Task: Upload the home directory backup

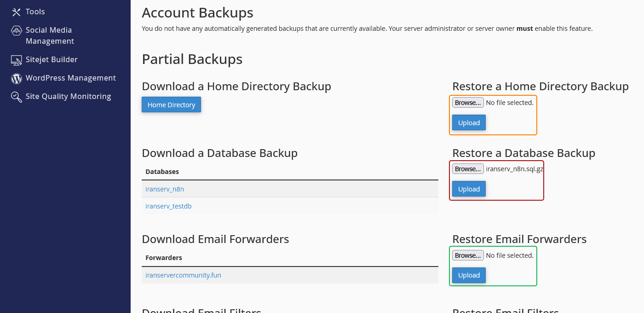Action: [x=469, y=123]
